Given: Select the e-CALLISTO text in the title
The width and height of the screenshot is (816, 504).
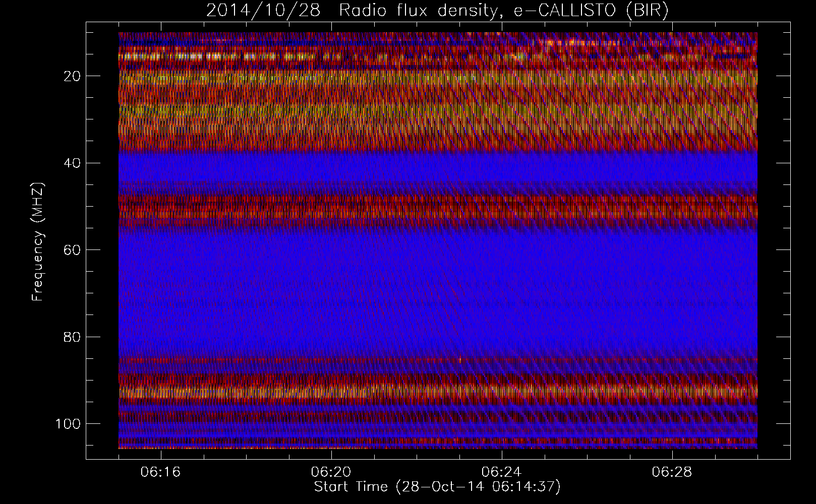Looking at the screenshot, I should coord(564,11).
